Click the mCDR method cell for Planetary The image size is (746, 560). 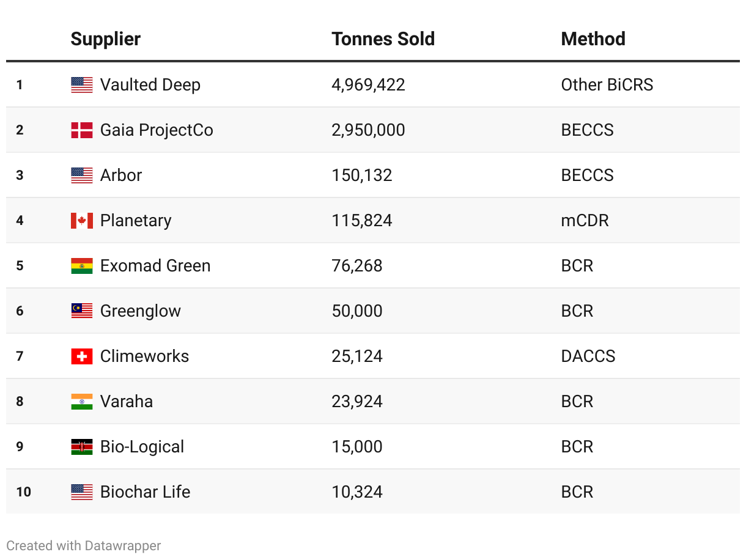point(585,221)
